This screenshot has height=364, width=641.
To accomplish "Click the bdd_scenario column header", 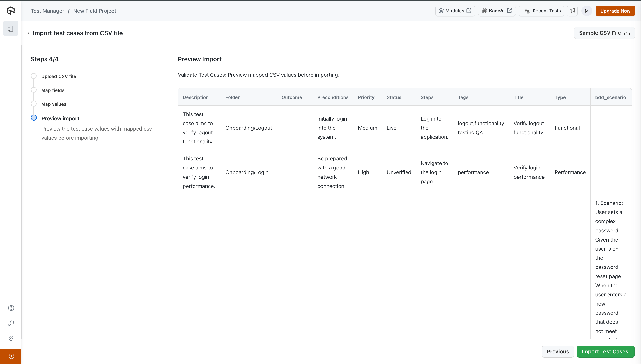I will (x=610, y=97).
